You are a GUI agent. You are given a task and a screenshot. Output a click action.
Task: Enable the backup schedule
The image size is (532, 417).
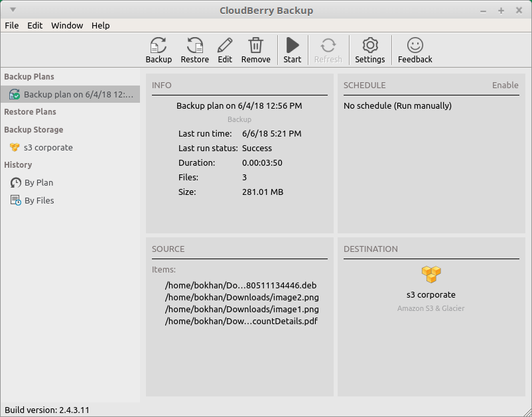coord(505,86)
